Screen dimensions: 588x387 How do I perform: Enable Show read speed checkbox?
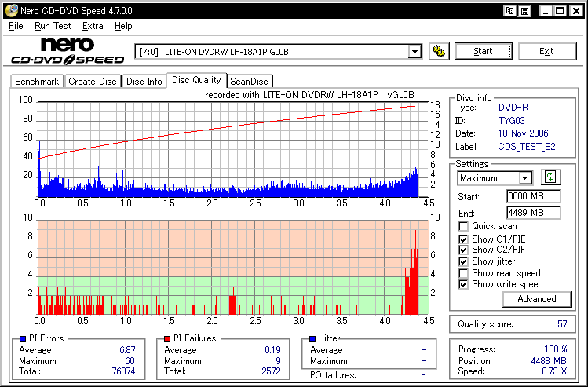pos(463,273)
